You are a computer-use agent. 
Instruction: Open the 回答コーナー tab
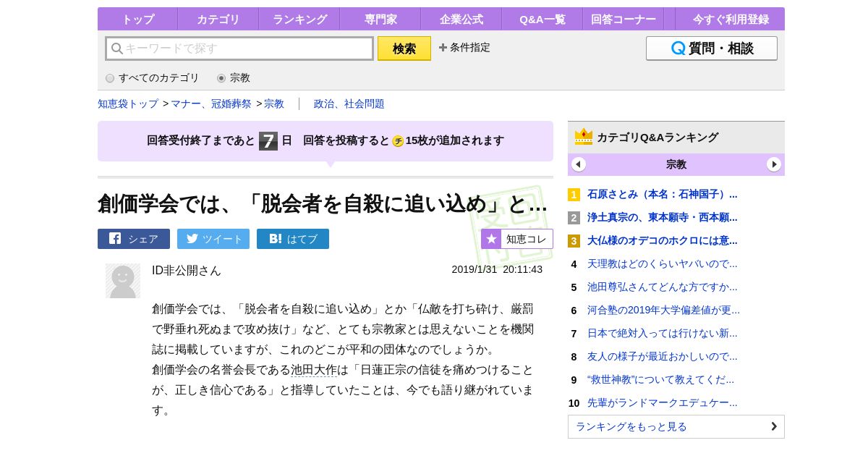624,20
